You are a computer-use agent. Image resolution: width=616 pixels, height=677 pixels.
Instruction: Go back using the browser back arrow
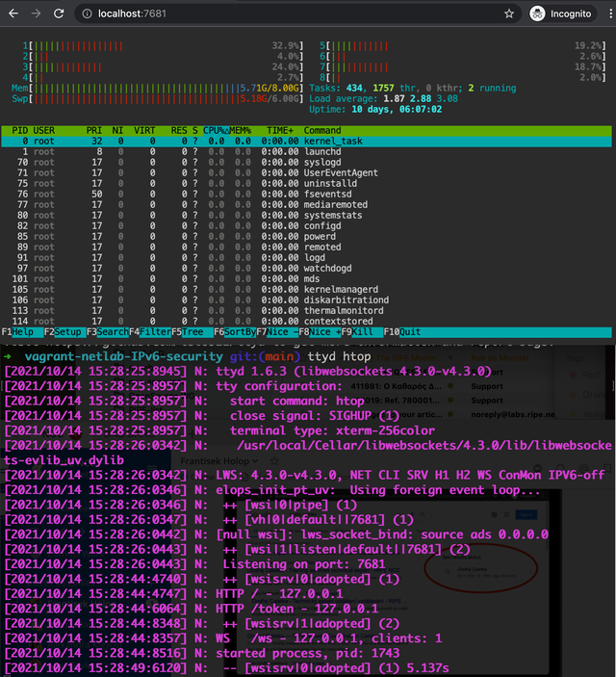click(x=13, y=13)
